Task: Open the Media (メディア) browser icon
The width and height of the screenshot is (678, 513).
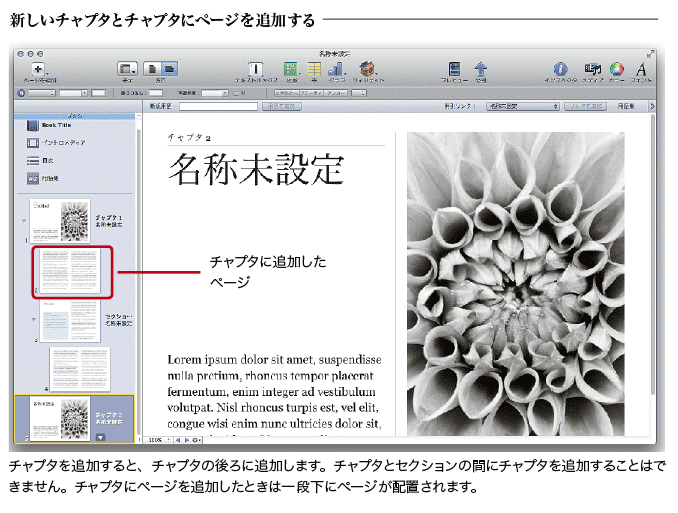Action: tap(592, 69)
